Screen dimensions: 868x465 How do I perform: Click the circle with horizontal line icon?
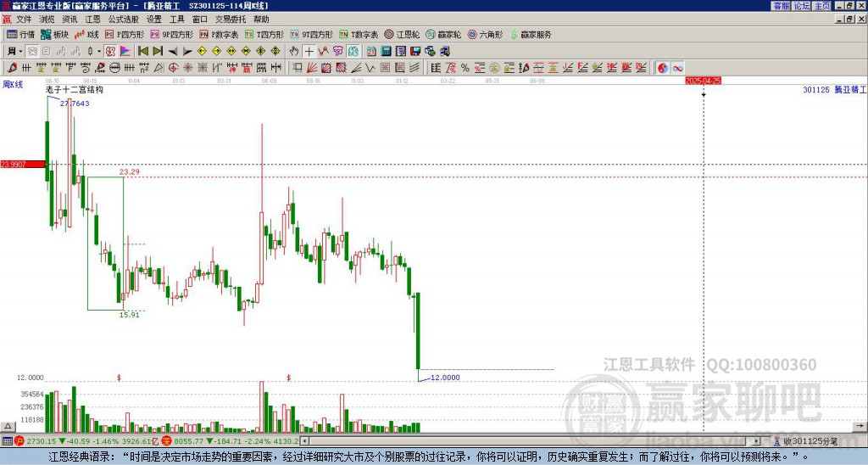pyautogui.click(x=114, y=68)
